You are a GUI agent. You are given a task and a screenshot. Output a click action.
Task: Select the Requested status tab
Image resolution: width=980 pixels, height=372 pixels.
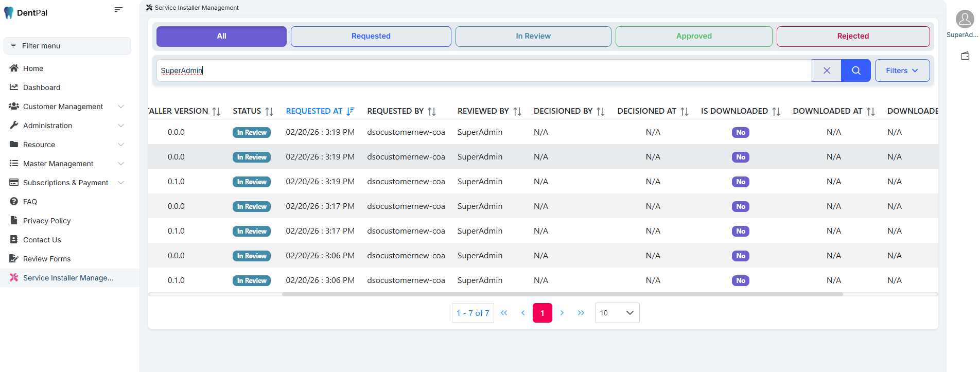coord(371,36)
